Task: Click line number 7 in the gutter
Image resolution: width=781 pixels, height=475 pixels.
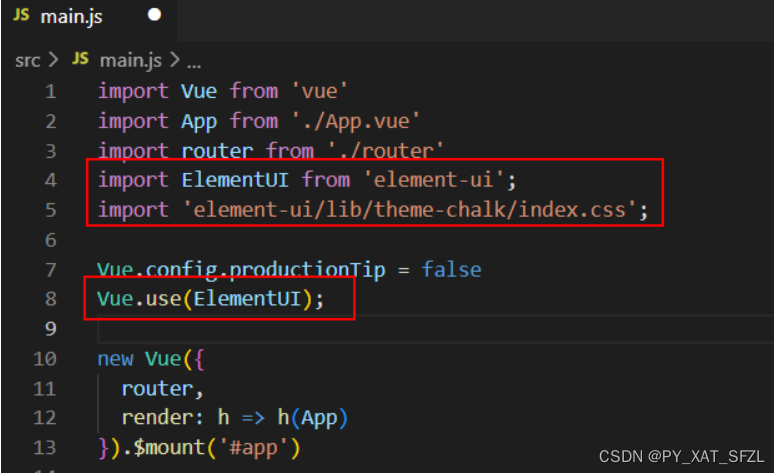Action: click(x=51, y=270)
